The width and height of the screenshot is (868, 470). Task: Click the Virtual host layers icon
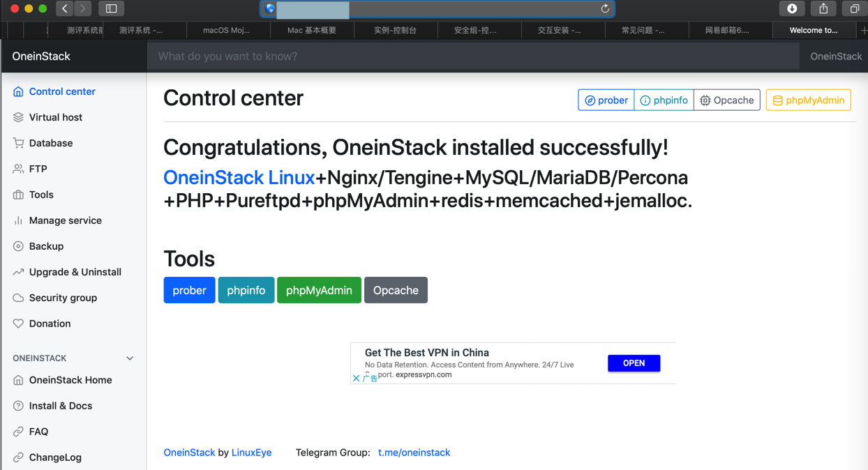[x=18, y=117]
